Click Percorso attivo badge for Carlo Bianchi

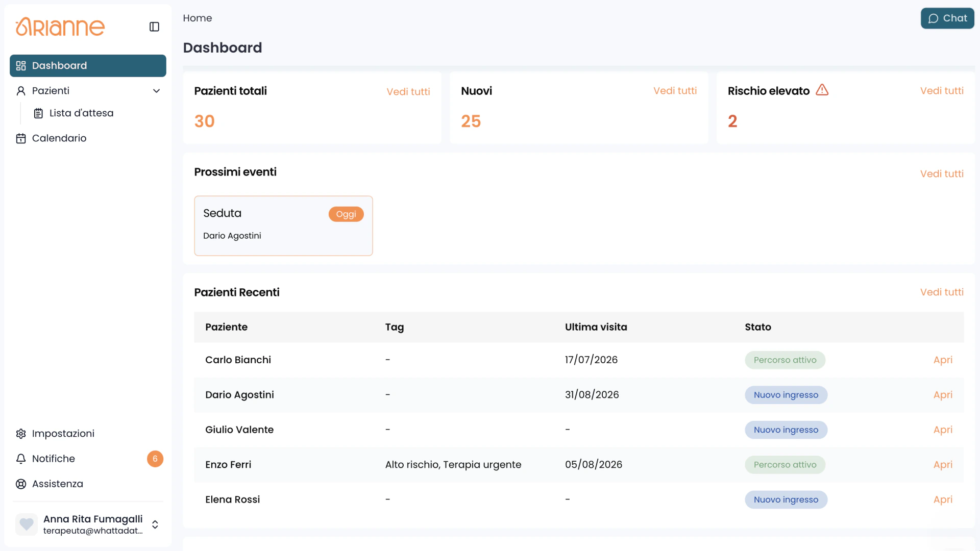(785, 360)
